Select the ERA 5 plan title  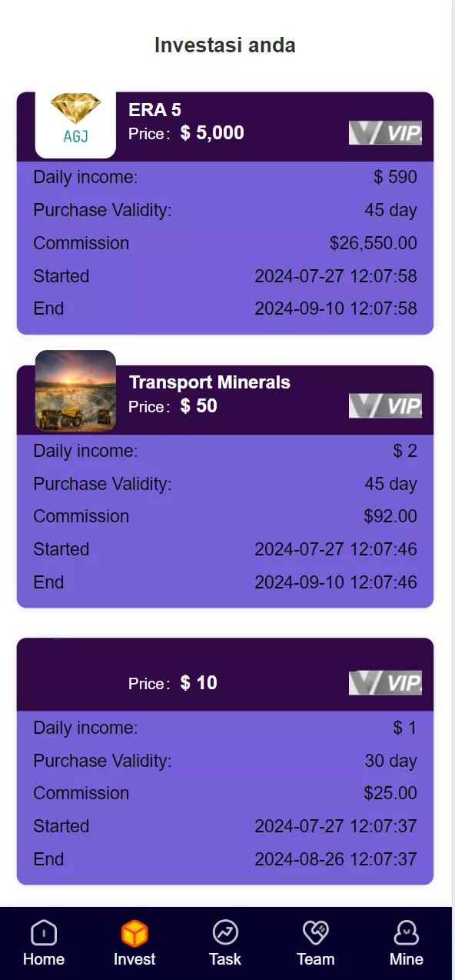[x=154, y=110]
